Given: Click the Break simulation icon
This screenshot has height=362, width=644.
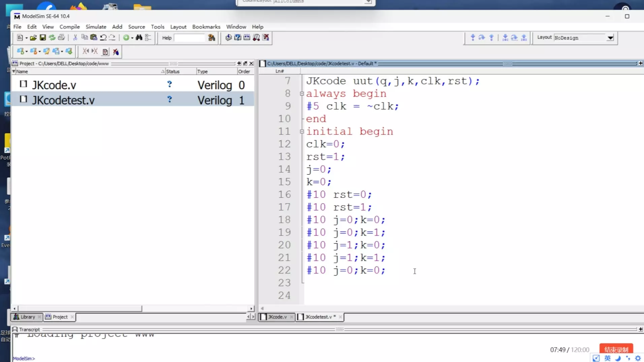Looking at the screenshot, I should [x=256, y=37].
